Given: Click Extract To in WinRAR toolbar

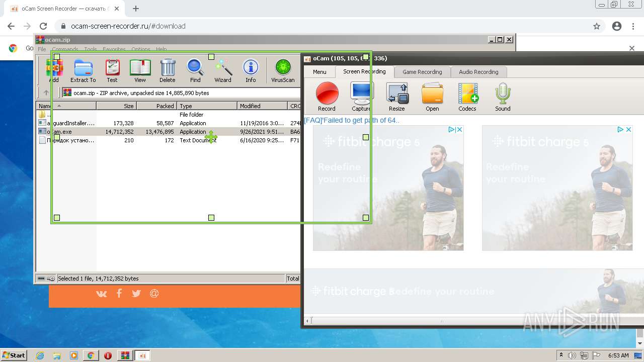Looking at the screenshot, I should 83,70.
